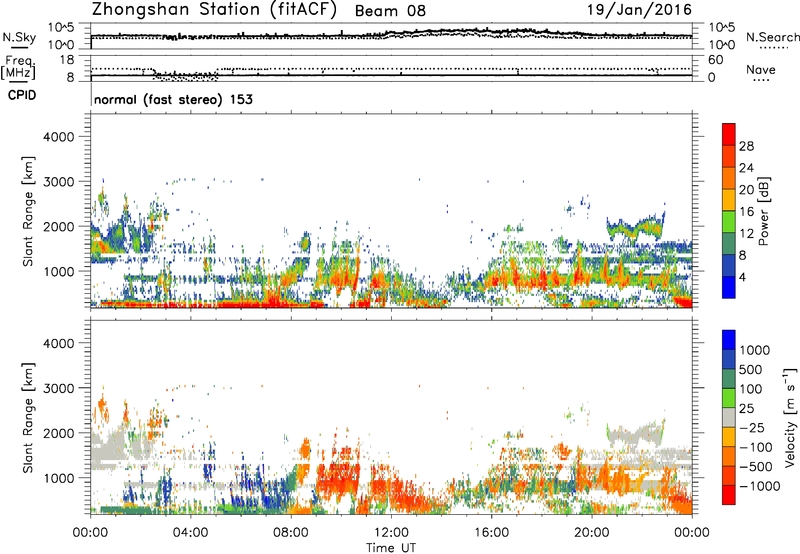Click the blue top of the velocity colorbar
The width and height of the screenshot is (800, 554).
pyautogui.click(x=729, y=340)
